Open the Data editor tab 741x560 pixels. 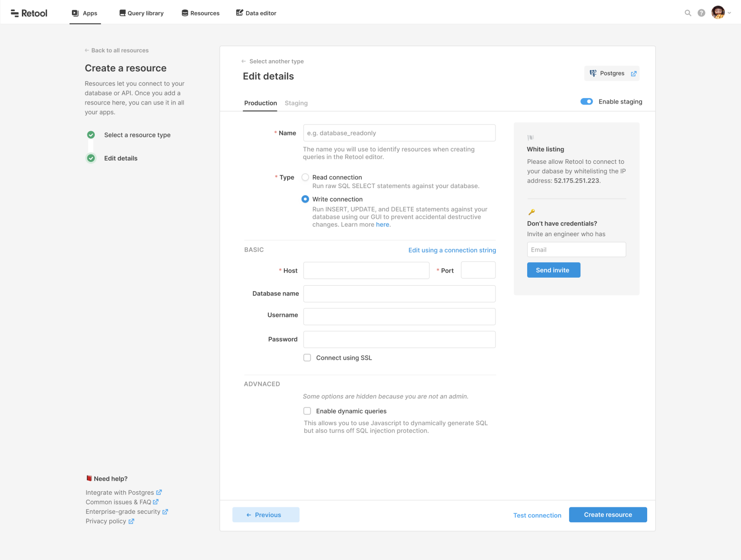[x=256, y=13]
